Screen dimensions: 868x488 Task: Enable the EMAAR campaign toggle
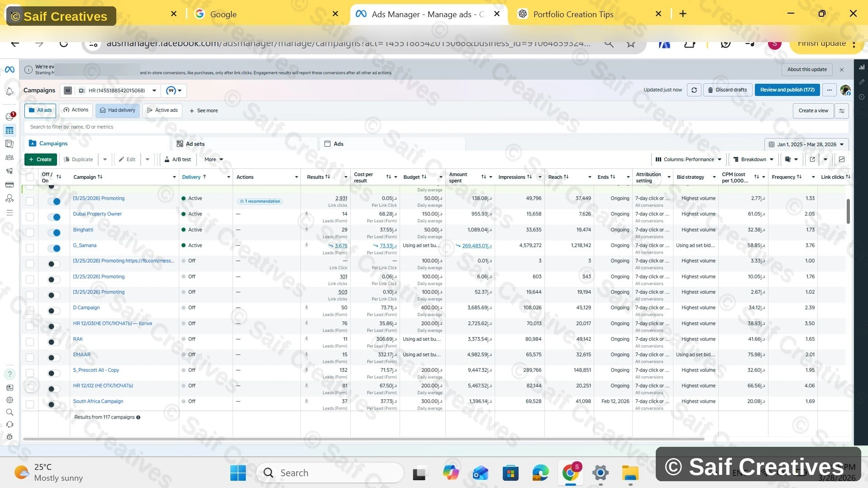click(x=54, y=358)
